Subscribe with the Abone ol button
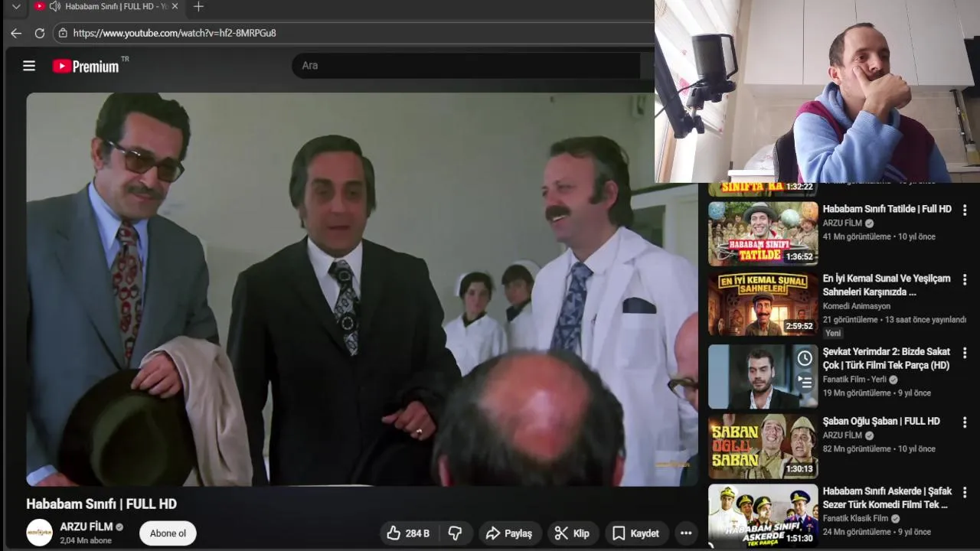Screen dimensions: 980x551 click(x=168, y=533)
